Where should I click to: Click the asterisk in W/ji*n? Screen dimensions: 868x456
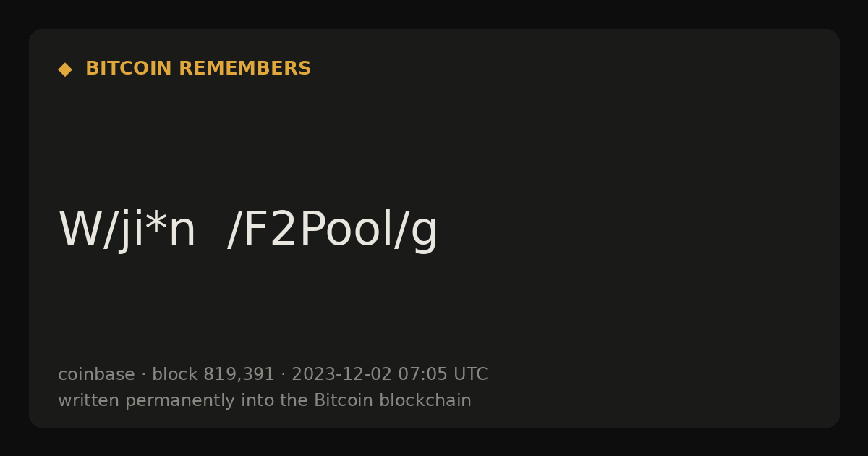156,221
